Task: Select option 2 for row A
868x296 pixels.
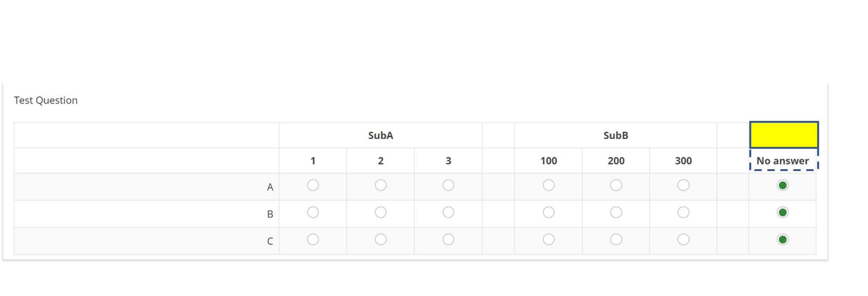Action: coord(381,185)
